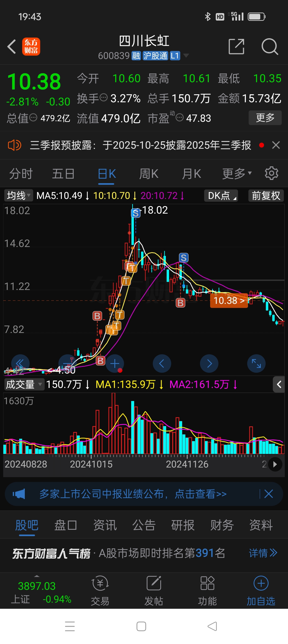Image resolution: width=288 pixels, height=644 pixels.
Task: Open the Functions (功能) grid icon
Action: point(207,591)
